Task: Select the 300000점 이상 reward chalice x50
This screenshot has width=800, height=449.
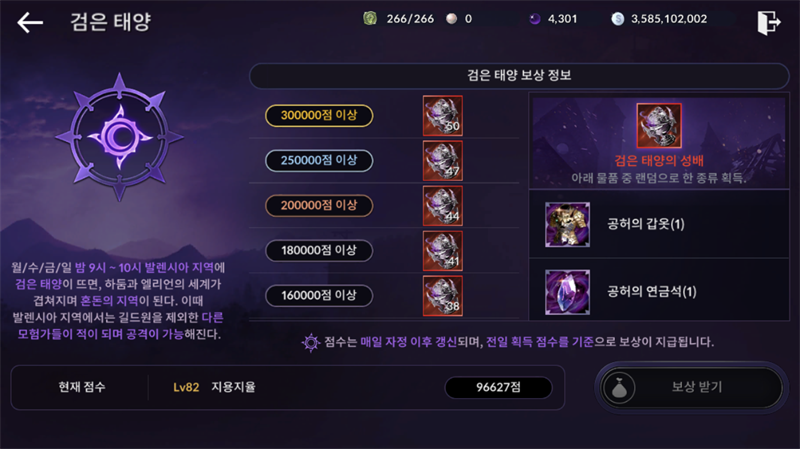Action: click(x=442, y=115)
